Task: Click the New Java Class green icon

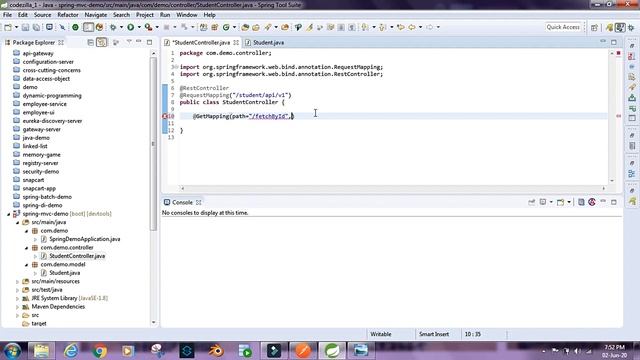Action: coord(226,27)
